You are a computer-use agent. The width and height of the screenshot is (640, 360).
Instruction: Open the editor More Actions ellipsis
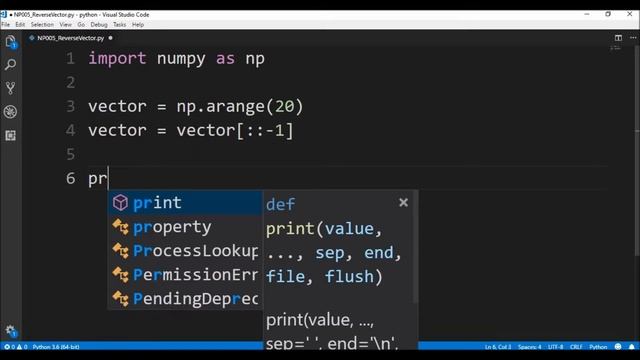(633, 38)
